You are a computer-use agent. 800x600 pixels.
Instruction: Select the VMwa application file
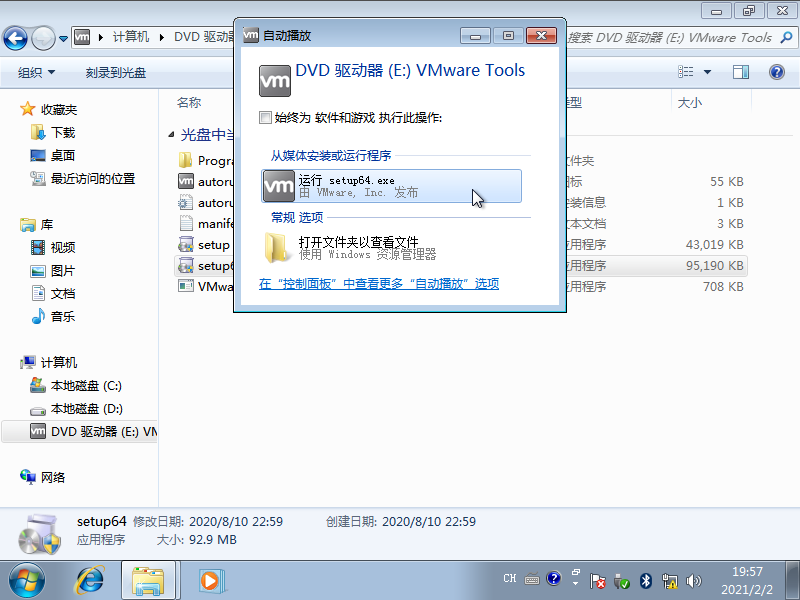(206, 287)
